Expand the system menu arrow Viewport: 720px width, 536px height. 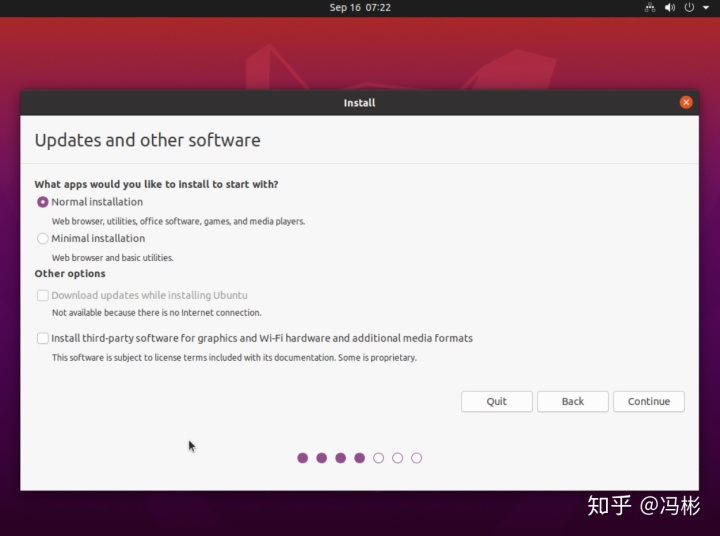click(x=706, y=7)
